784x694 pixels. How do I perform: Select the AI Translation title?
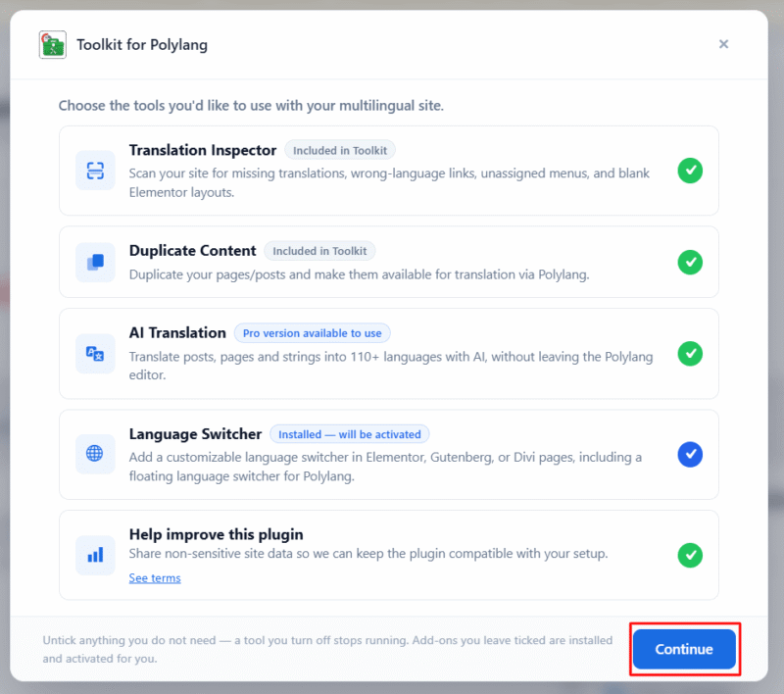point(177,332)
